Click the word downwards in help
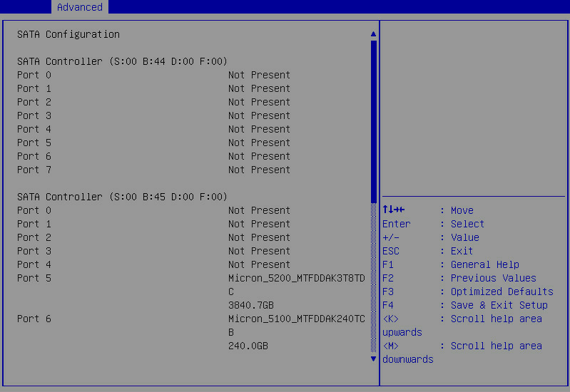This screenshot has width=570, height=392. coord(408,360)
